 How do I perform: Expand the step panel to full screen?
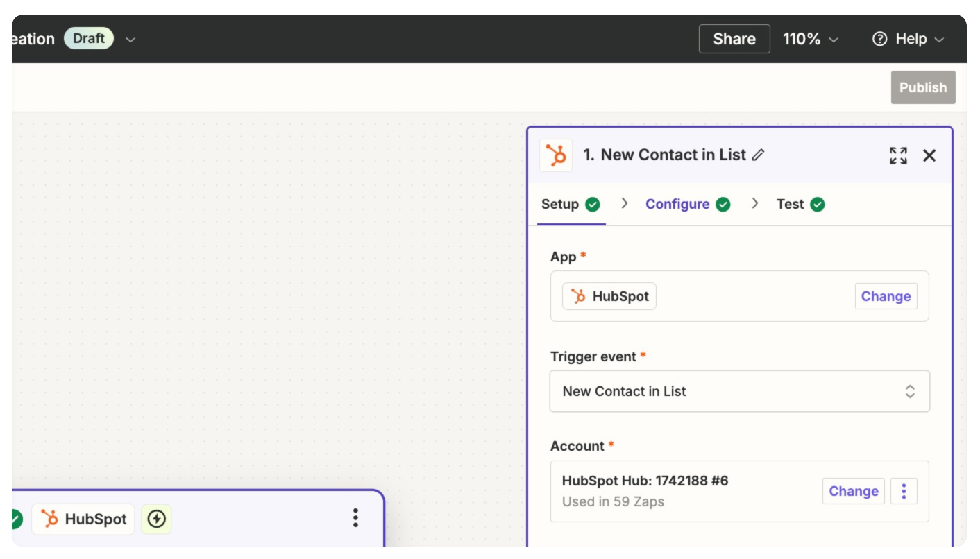[x=898, y=155]
